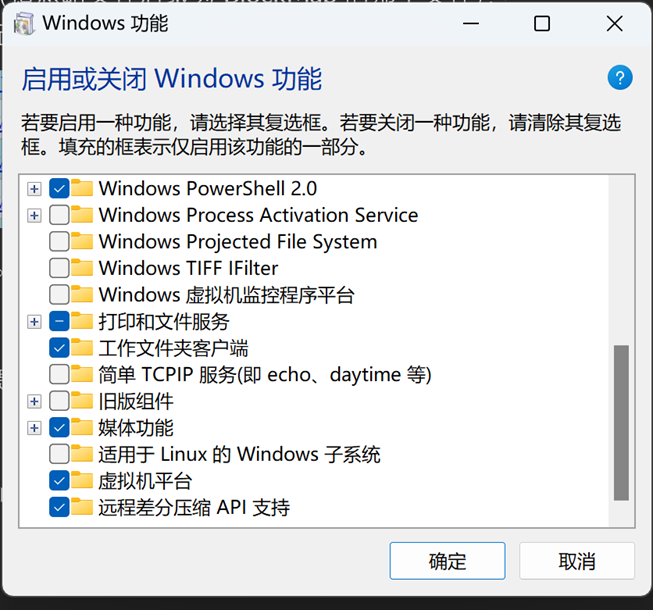Click the Windows PowerShell 2.0 folder icon
The width and height of the screenshot is (653, 610).
click(82, 188)
